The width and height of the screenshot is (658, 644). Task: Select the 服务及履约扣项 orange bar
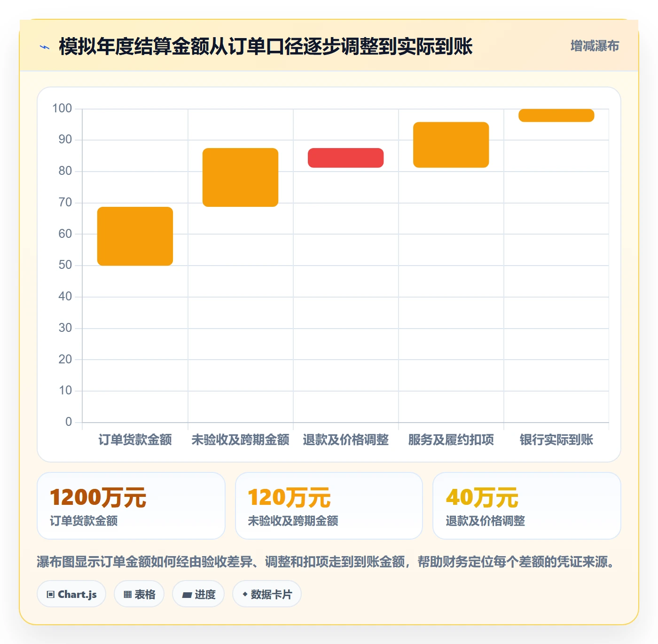[451, 145]
